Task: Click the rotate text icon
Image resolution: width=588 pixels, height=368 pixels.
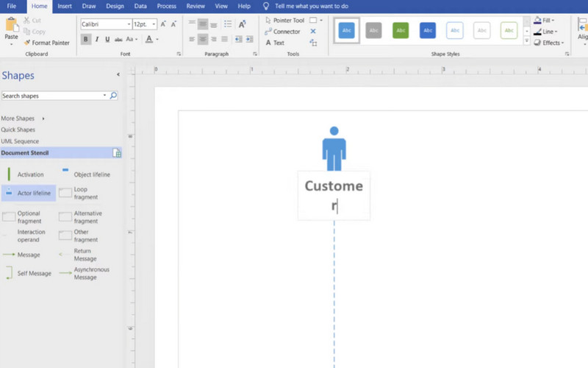Action: (x=243, y=24)
